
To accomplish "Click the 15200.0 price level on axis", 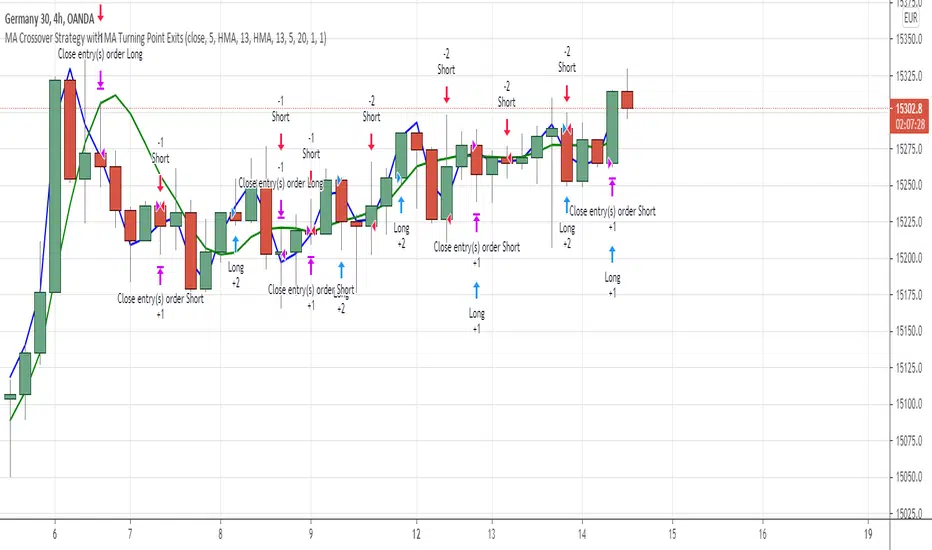I will (909, 258).
